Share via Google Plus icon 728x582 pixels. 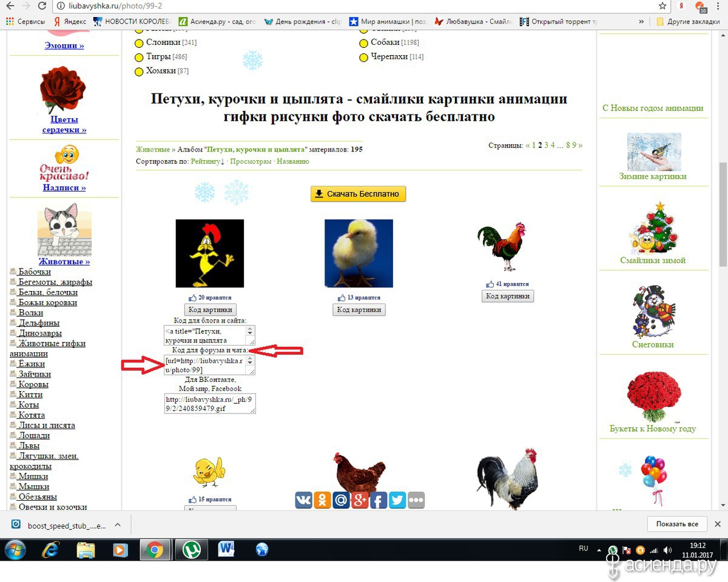(x=360, y=500)
